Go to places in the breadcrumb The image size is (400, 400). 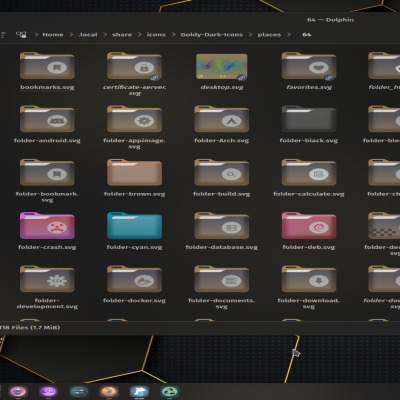tap(269, 35)
